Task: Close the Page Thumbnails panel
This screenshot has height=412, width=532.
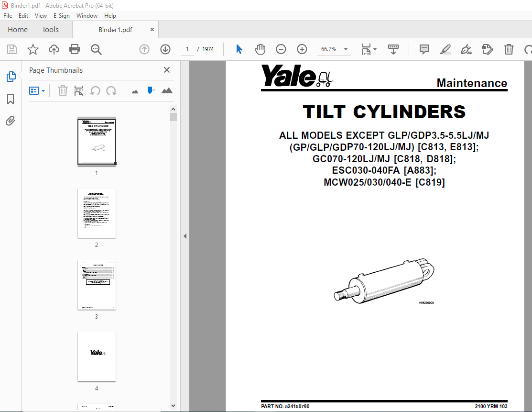Action: (x=167, y=70)
